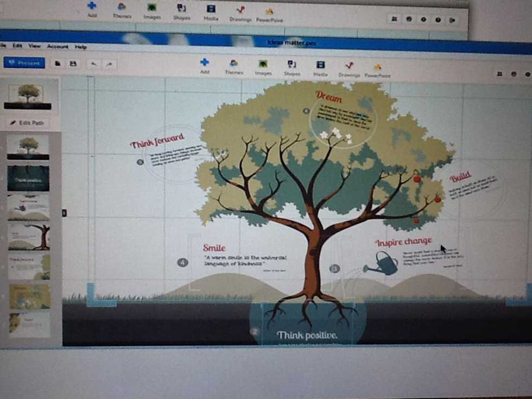Viewport: 532px width, 399px height.
Task: Click path step marker 4 beside Smile
Action: click(182, 263)
